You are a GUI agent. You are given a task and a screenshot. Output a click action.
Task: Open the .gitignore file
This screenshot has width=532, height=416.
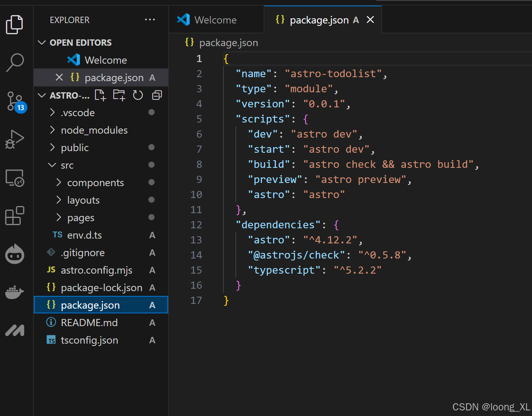pos(101,253)
